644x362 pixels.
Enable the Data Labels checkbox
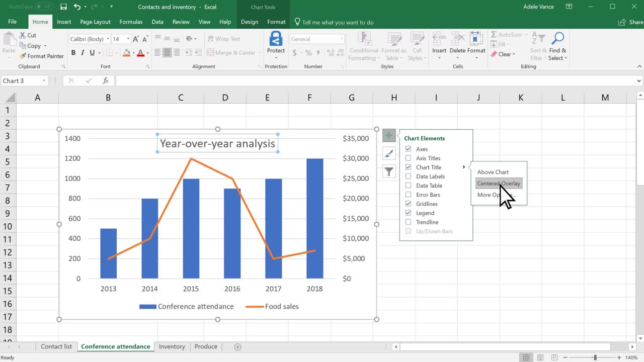[408, 176]
